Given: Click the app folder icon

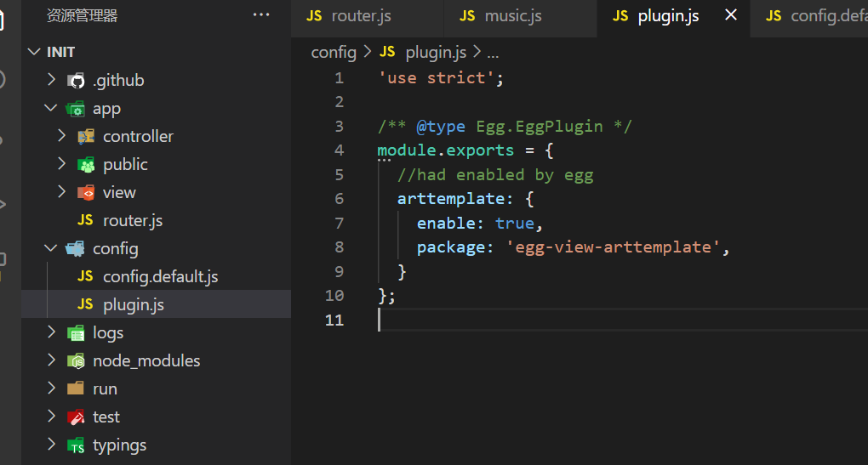Looking at the screenshot, I should pyautogui.click(x=75, y=109).
